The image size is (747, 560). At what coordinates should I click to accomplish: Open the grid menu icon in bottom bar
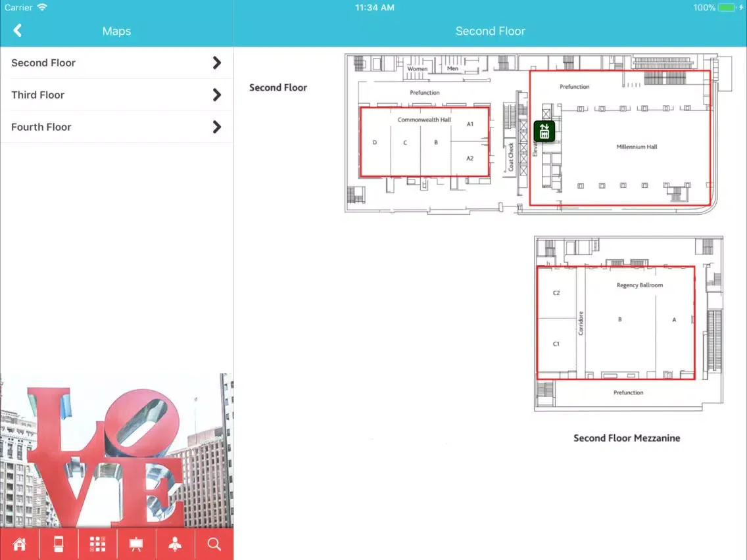[x=98, y=544]
